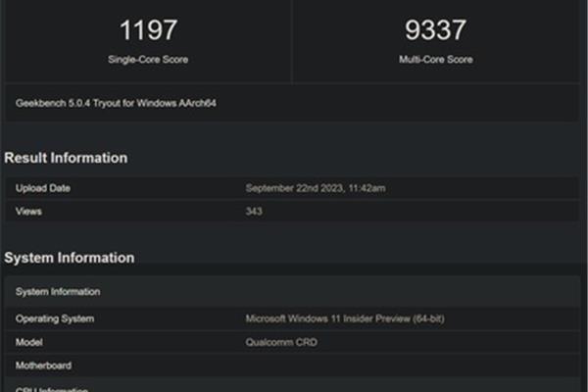
Task: Select the views count 343
Action: (x=254, y=212)
